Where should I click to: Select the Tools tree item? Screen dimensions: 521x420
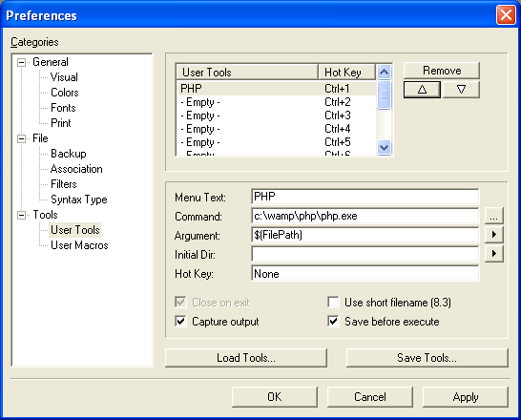point(45,215)
